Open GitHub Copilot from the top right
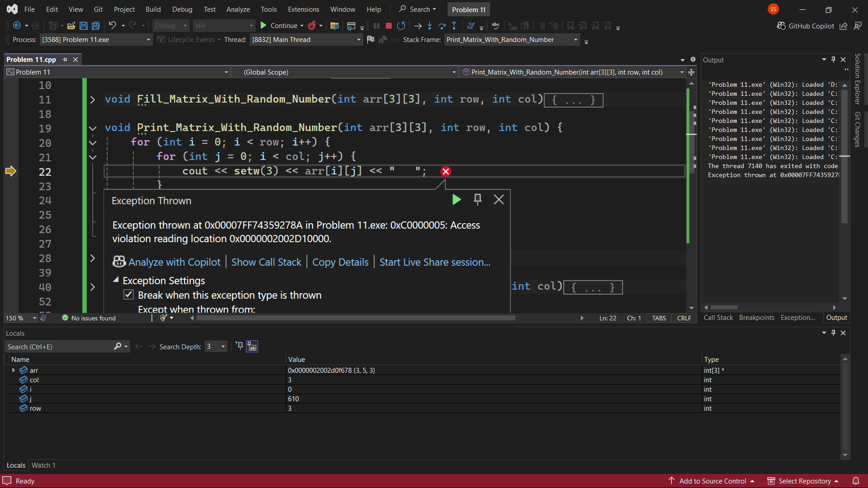The height and width of the screenshot is (488, 868). click(x=806, y=26)
